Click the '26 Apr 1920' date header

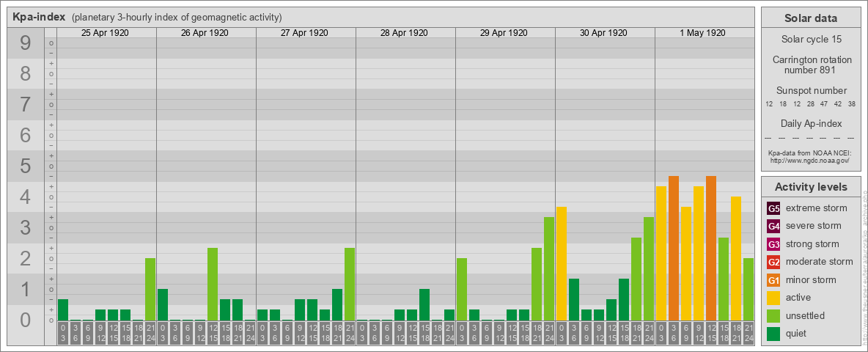205,33
